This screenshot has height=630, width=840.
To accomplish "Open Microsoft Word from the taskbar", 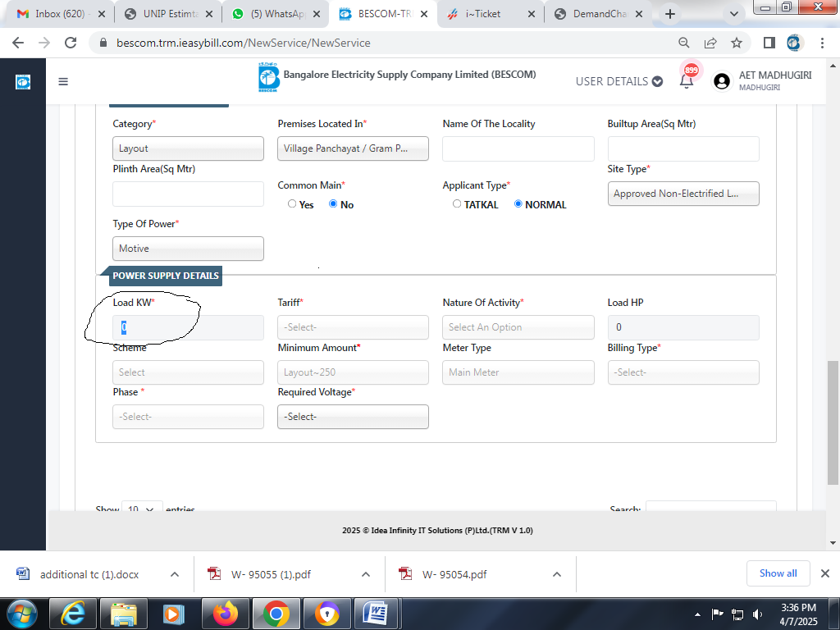I will click(x=377, y=614).
